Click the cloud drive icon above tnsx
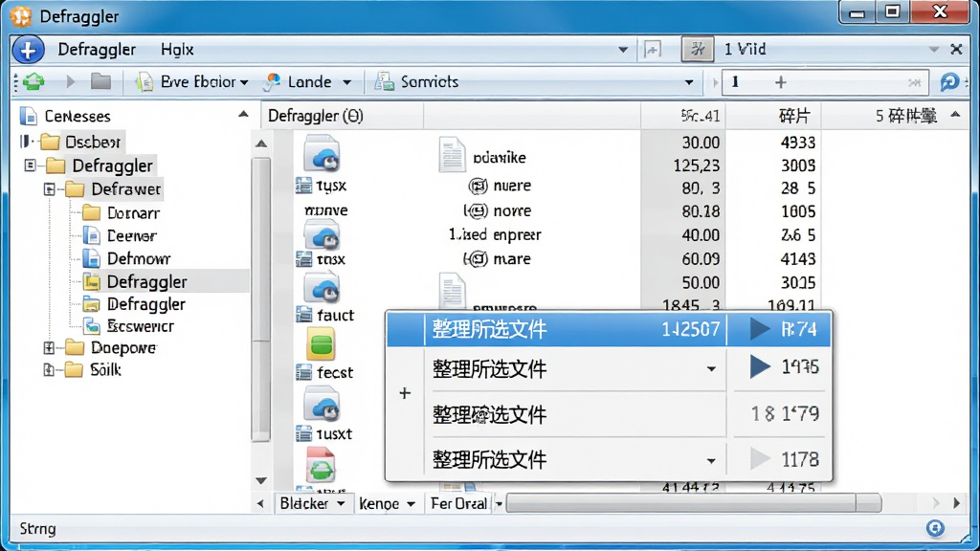This screenshot has width=980, height=551. (x=322, y=236)
